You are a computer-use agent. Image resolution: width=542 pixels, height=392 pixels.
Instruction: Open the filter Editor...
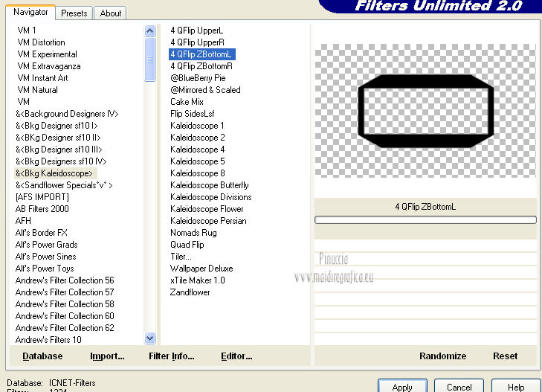point(236,356)
